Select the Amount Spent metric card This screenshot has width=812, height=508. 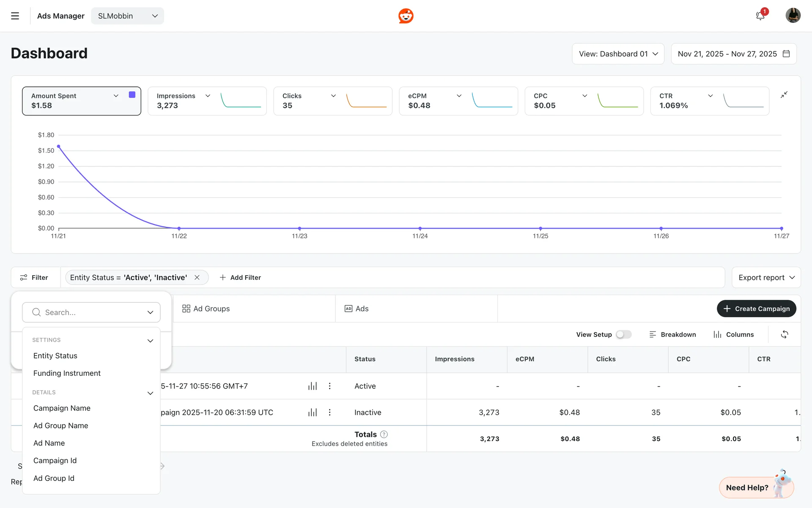pos(72,101)
